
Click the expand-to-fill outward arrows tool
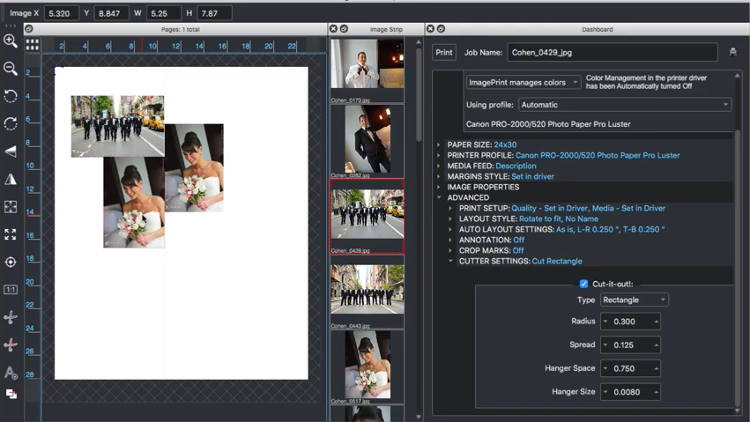[x=11, y=234]
